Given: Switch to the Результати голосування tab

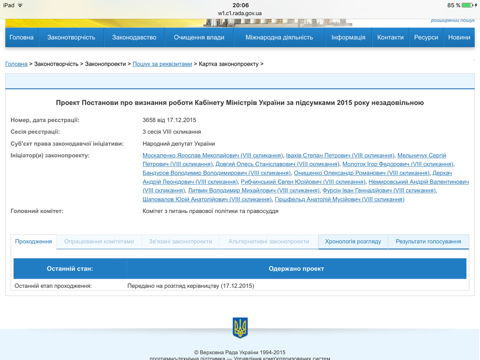Looking at the screenshot, I should click(428, 241).
